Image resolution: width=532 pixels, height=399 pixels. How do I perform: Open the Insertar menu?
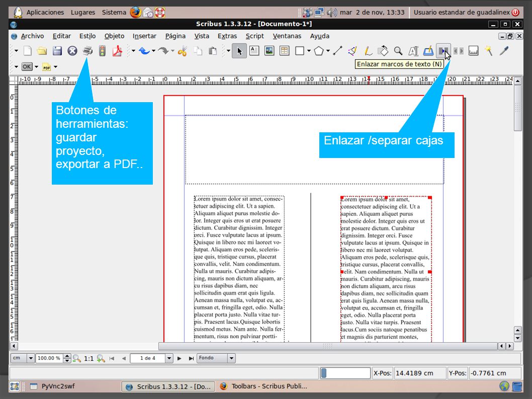[144, 36]
